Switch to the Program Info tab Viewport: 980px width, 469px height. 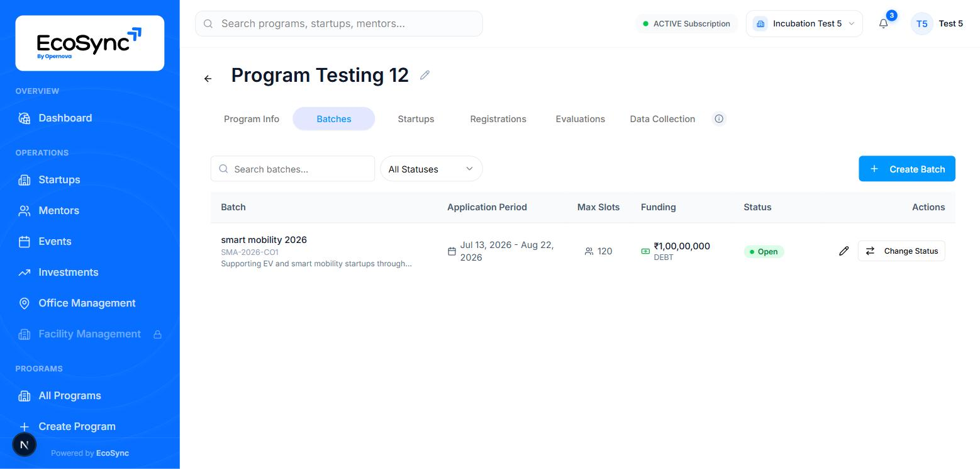click(252, 119)
